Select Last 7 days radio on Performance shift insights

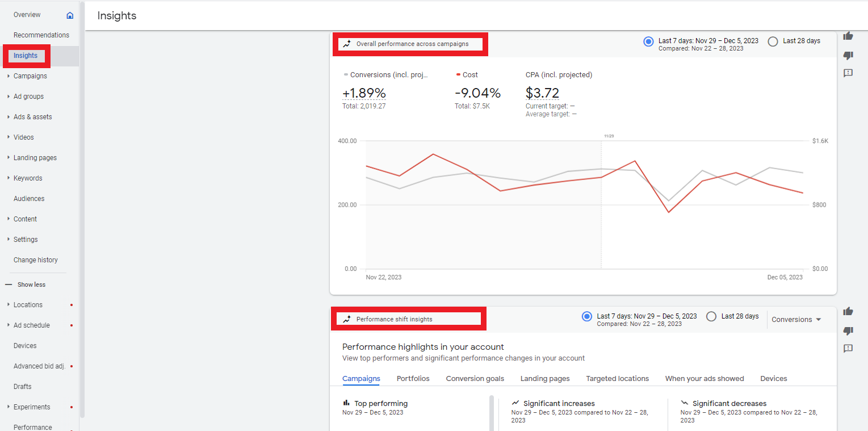pos(586,316)
